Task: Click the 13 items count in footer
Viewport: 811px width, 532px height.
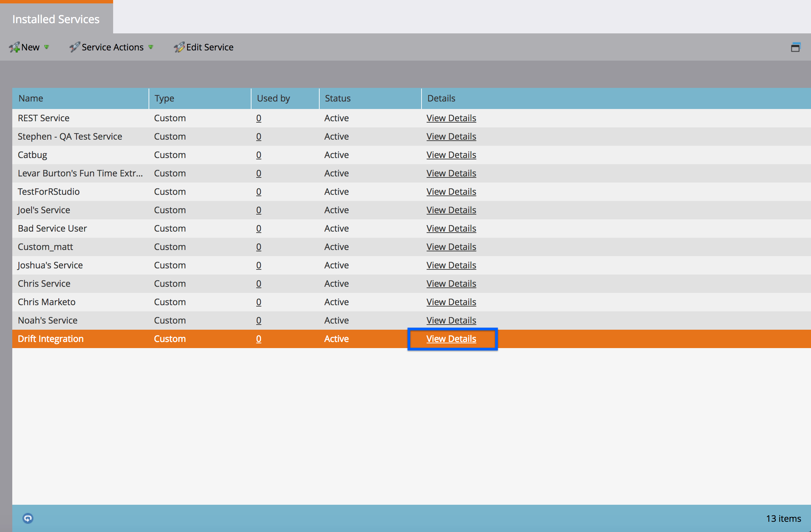Action: tap(783, 518)
